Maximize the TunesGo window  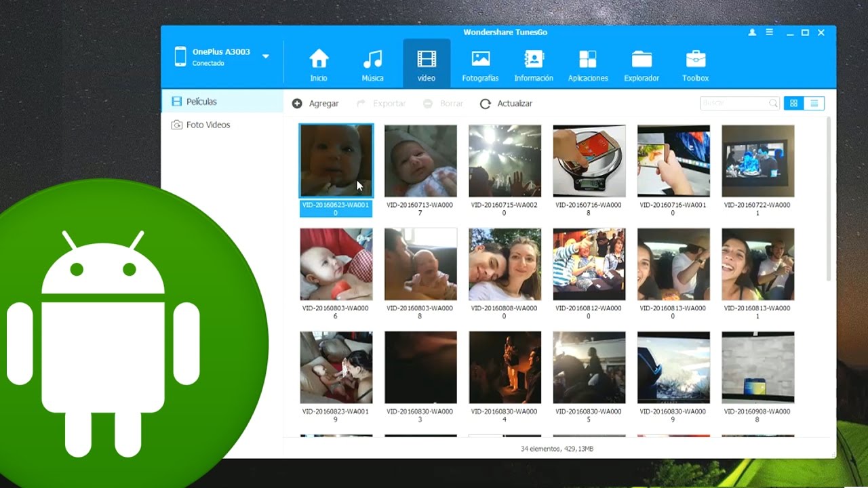(x=805, y=33)
